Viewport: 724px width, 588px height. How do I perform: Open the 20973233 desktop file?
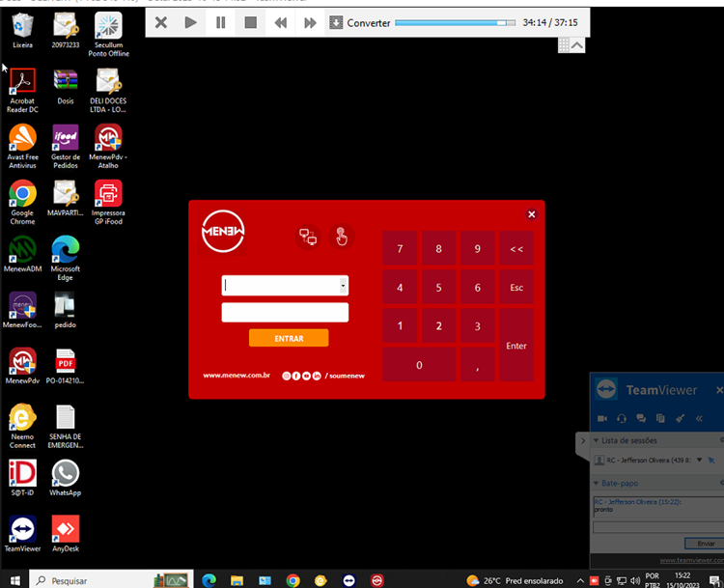click(65, 31)
